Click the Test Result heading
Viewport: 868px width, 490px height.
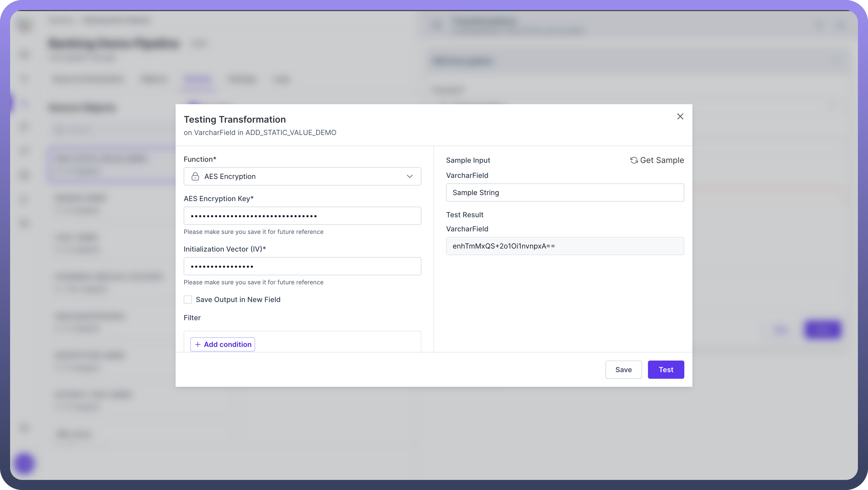coord(464,215)
